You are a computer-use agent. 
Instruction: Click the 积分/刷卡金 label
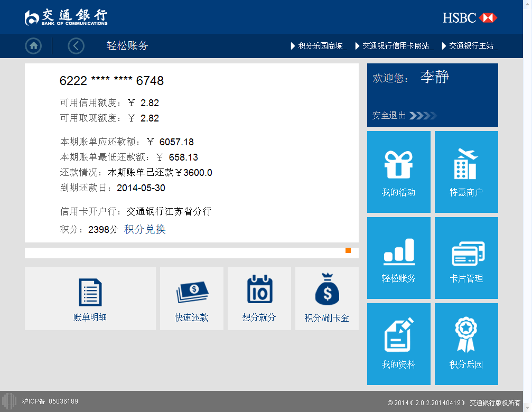(x=326, y=318)
